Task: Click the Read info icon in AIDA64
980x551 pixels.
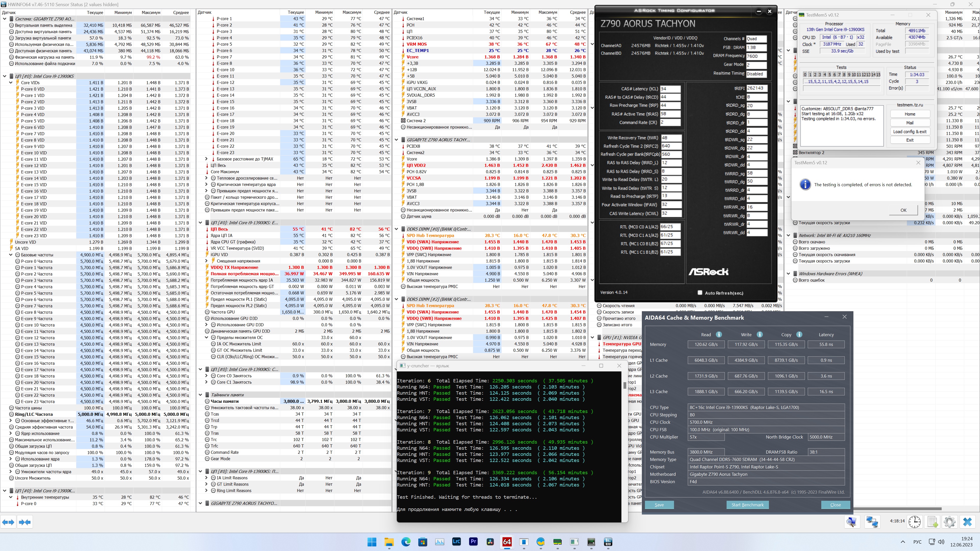Action: pos(719,335)
